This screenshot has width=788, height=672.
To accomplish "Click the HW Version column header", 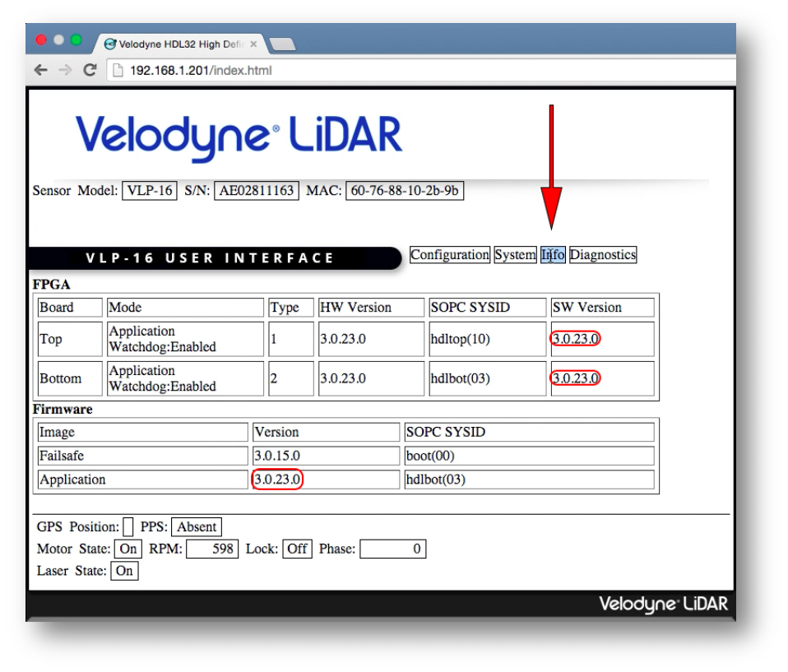I will click(371, 307).
